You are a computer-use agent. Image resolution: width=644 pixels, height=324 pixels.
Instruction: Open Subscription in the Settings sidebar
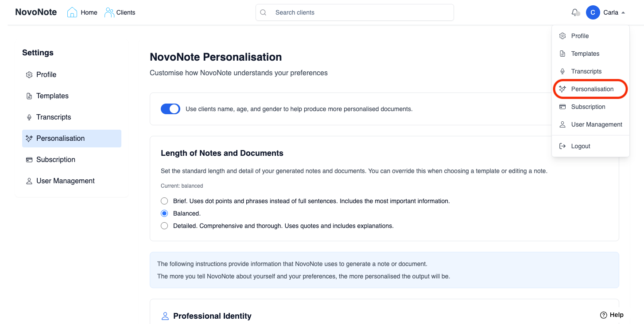click(55, 160)
